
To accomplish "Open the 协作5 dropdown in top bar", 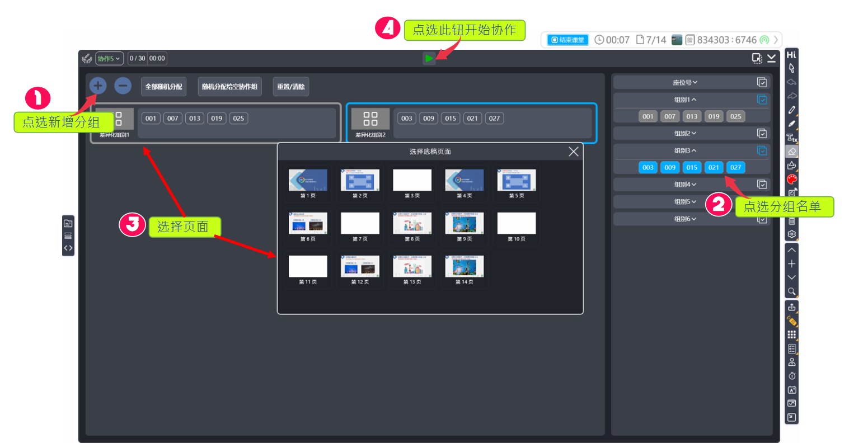I will point(109,58).
